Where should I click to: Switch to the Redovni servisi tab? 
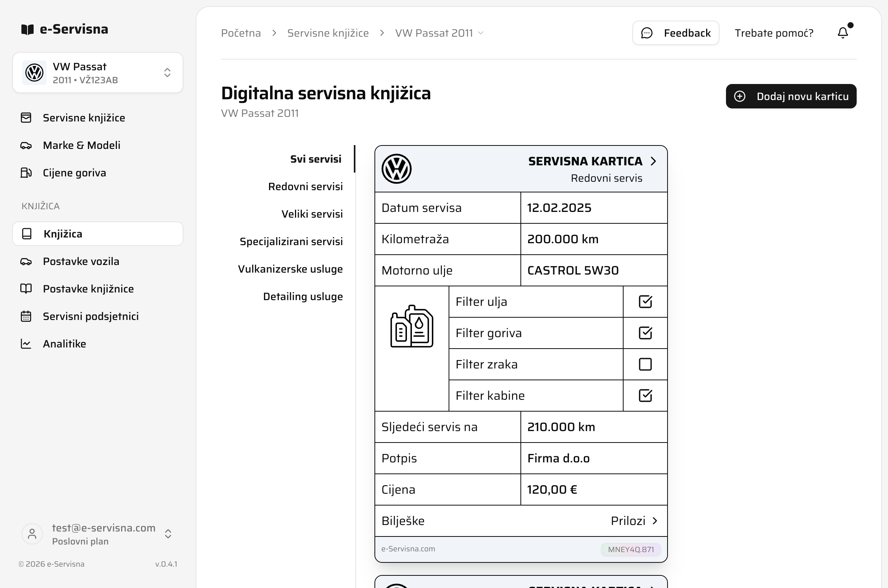[x=305, y=186]
